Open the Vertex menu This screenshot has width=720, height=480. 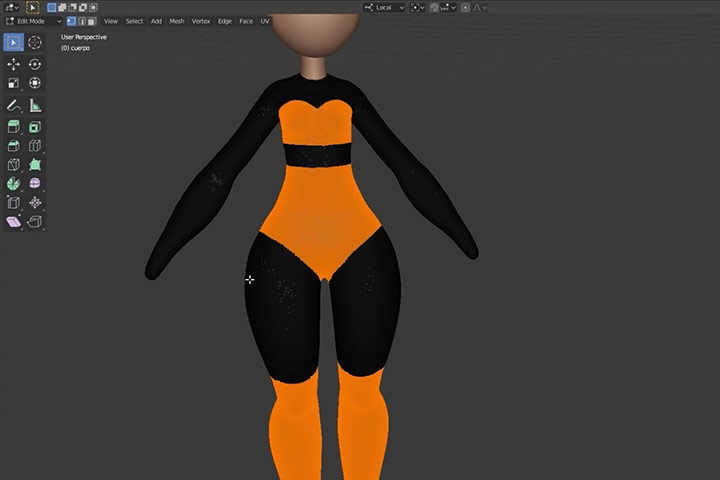pos(201,21)
